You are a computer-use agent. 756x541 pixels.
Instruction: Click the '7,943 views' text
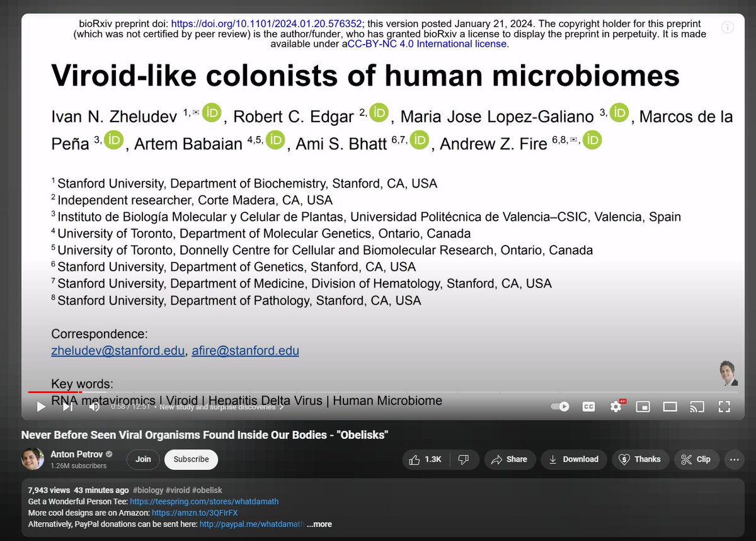tap(49, 490)
